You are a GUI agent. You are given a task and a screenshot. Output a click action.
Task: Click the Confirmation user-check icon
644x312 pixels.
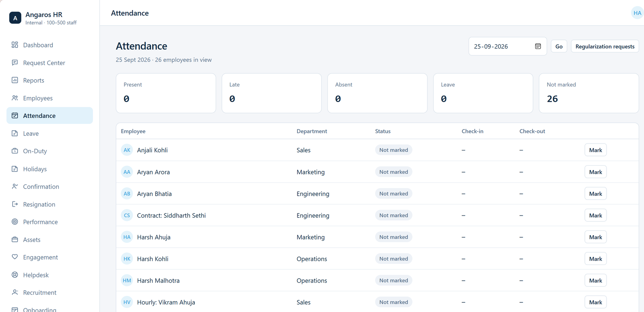(15, 186)
